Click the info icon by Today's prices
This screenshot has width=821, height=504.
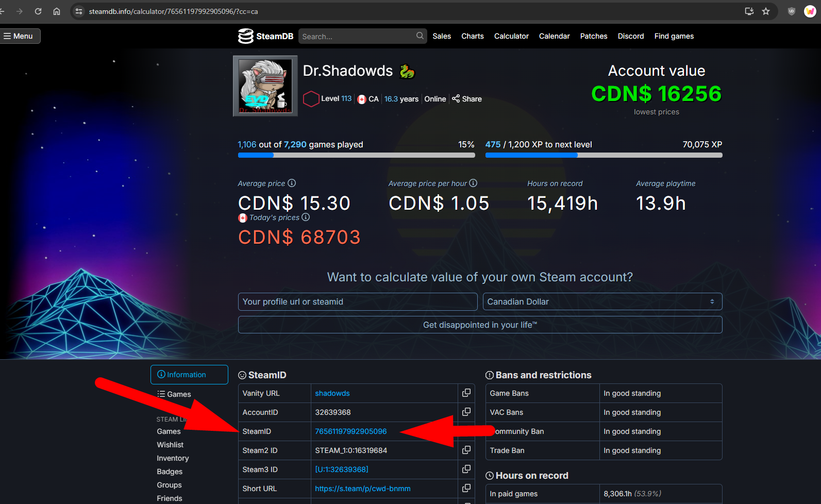[306, 217]
